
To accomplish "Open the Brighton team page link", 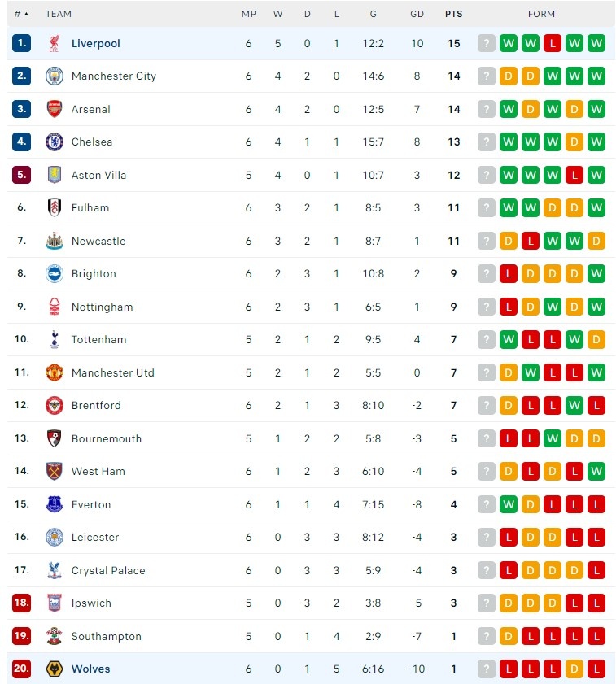I will click(x=94, y=273).
